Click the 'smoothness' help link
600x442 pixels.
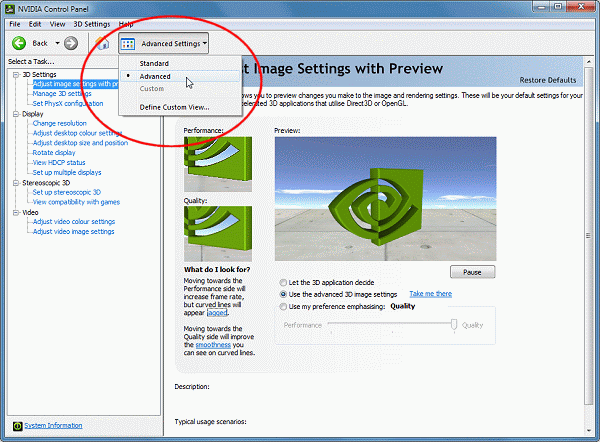(213, 345)
